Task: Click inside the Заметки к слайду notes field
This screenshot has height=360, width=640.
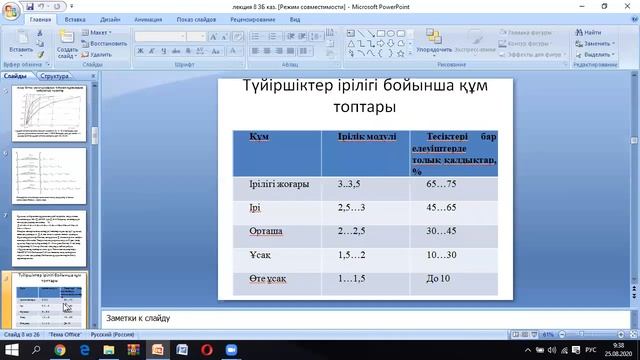Action: tap(366, 318)
